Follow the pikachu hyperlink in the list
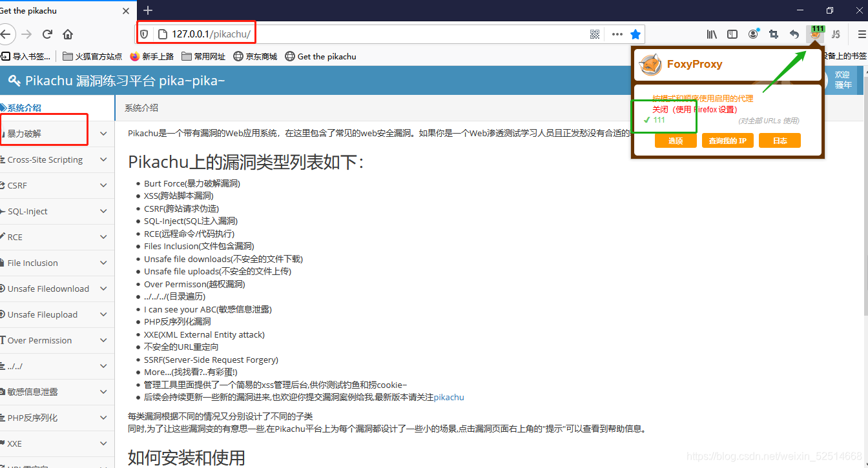868x468 pixels. [449, 397]
